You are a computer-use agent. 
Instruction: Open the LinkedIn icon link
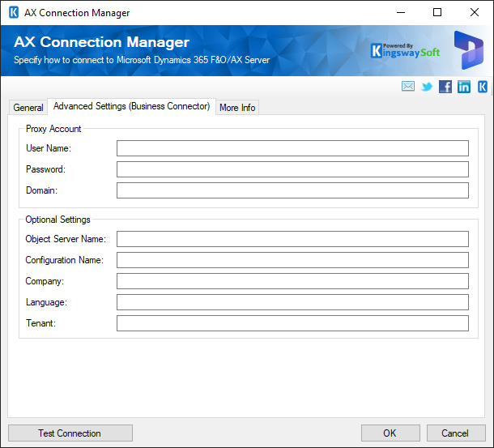[x=464, y=87]
